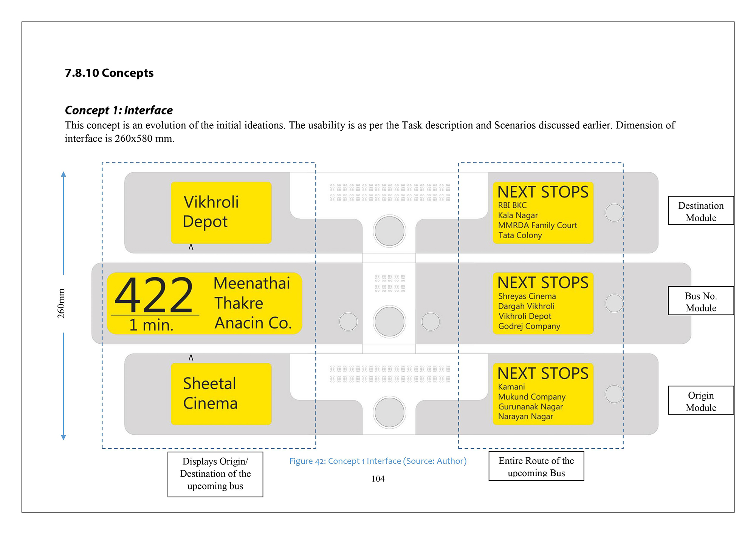Click the Origin Module label box

pos(700,400)
